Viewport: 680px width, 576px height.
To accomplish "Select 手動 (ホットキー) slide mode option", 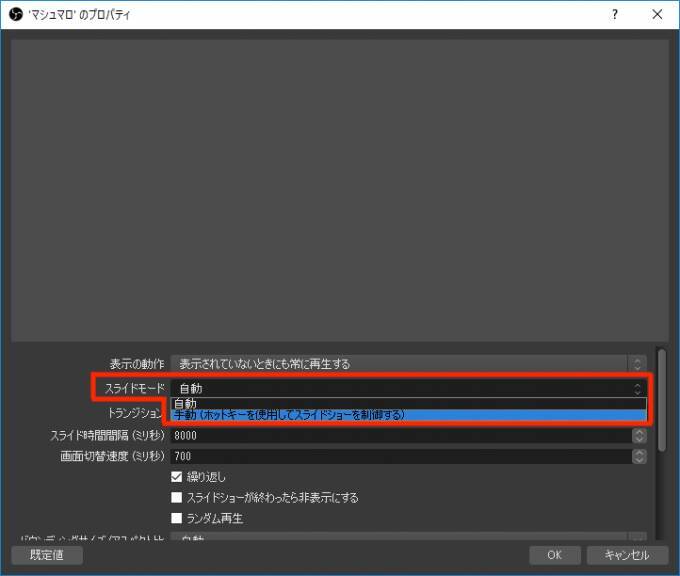I will point(409,415).
